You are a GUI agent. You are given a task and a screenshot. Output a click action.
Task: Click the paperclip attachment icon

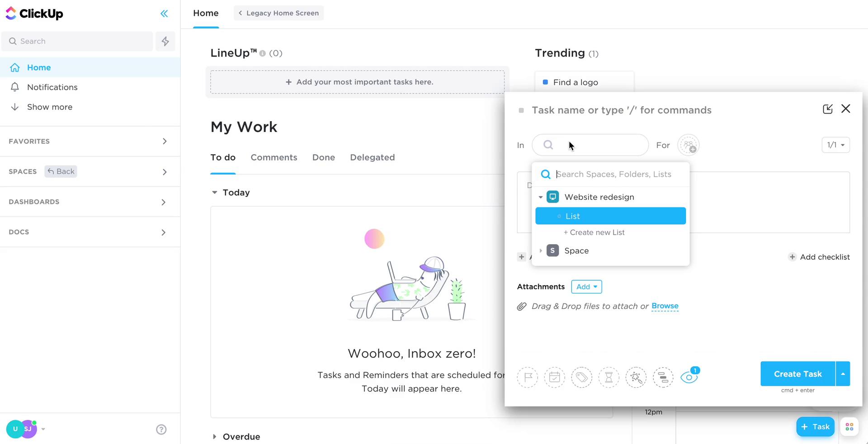[x=522, y=307]
